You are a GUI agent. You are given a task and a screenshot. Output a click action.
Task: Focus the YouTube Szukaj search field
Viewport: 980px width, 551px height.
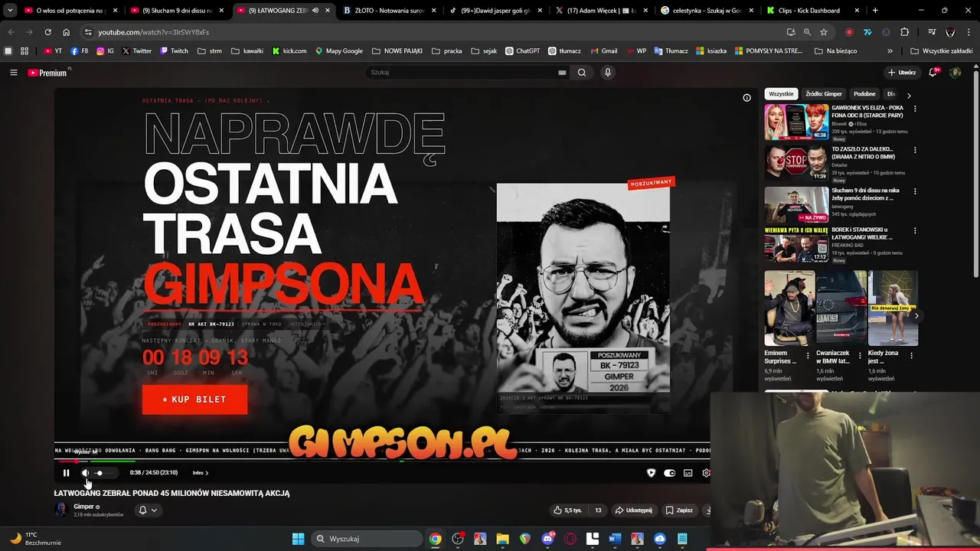[x=462, y=73]
